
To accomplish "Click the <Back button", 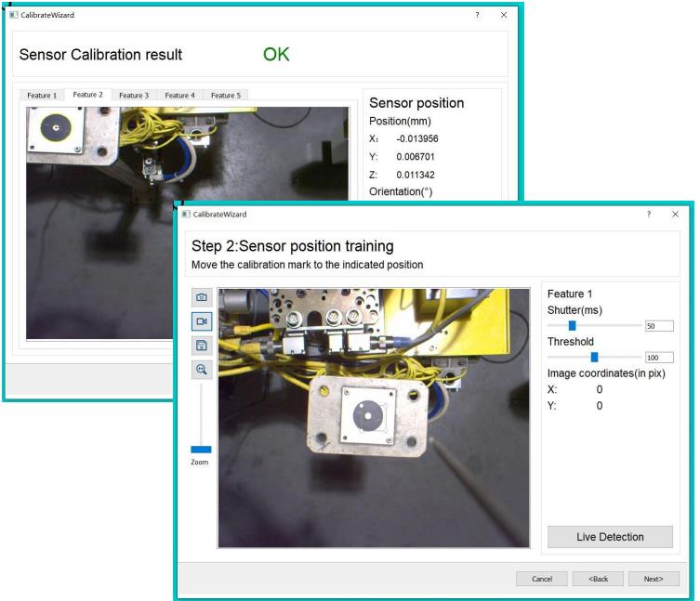I will point(598,579).
